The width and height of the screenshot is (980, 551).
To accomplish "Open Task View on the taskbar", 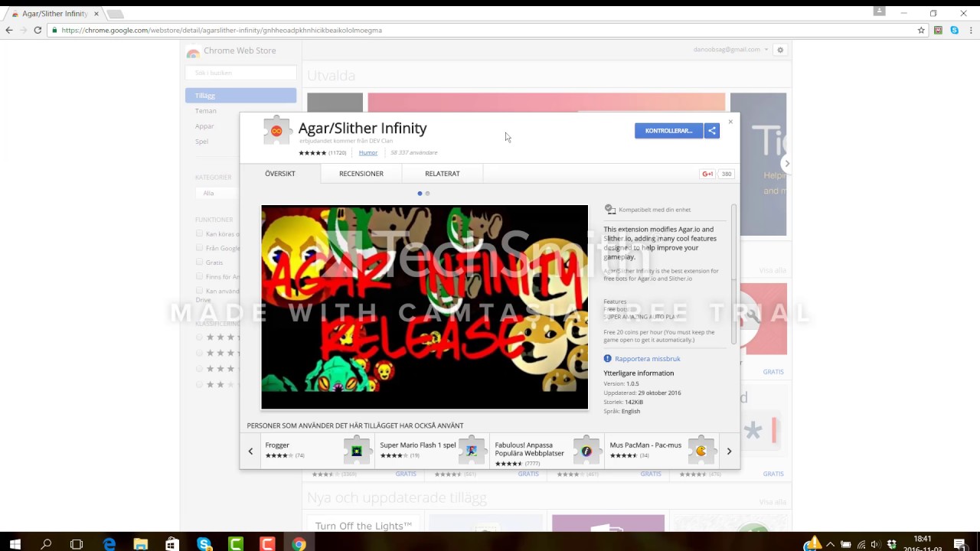I will [77, 544].
